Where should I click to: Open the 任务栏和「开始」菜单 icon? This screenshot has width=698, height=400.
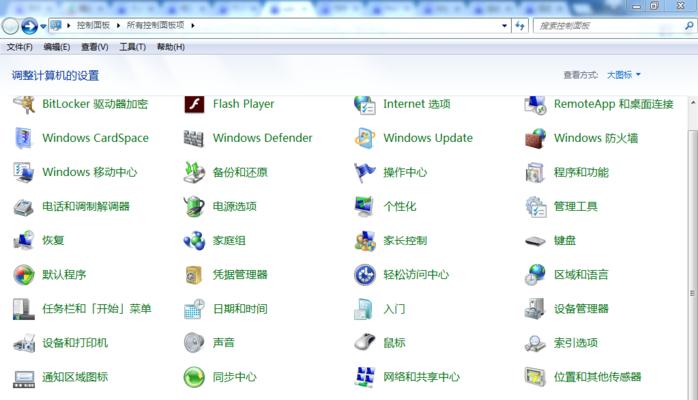[x=24, y=309]
